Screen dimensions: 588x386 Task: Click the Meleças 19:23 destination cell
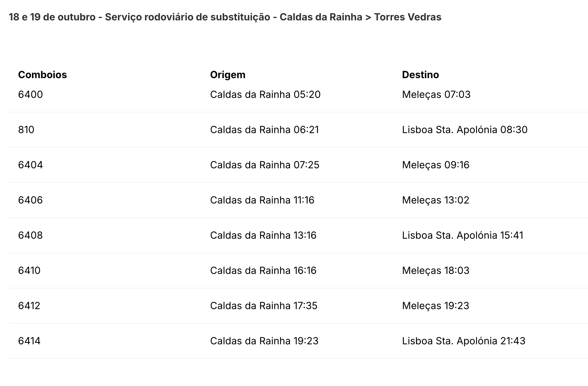[x=435, y=306]
